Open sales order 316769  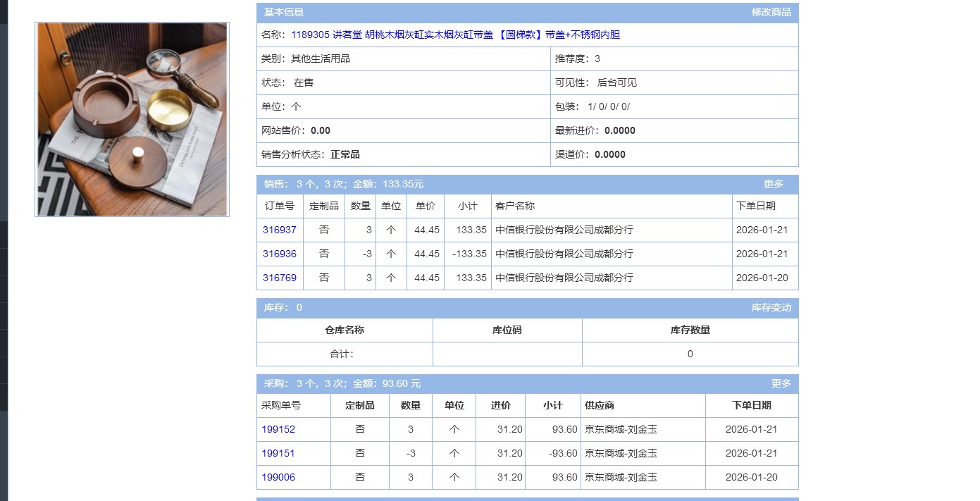280,278
